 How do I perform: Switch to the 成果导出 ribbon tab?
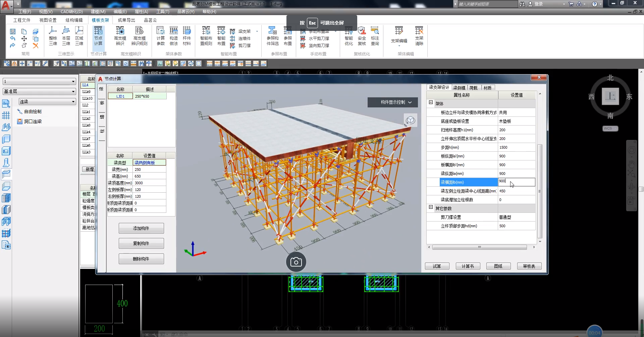pyautogui.click(x=126, y=20)
